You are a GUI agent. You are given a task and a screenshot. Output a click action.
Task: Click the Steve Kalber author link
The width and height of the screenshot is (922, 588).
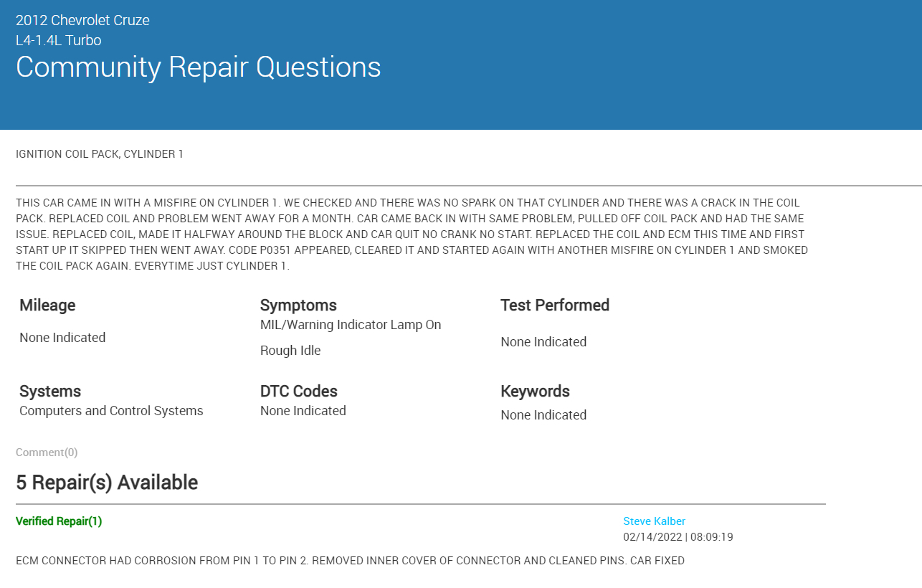coord(654,521)
